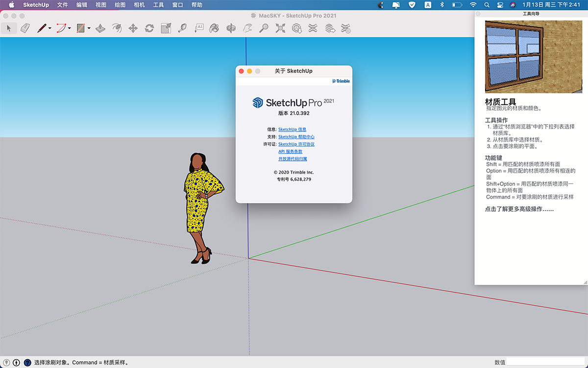The width and height of the screenshot is (588, 368).
Task: Open Control Center in the menu bar
Action: click(x=500, y=5)
